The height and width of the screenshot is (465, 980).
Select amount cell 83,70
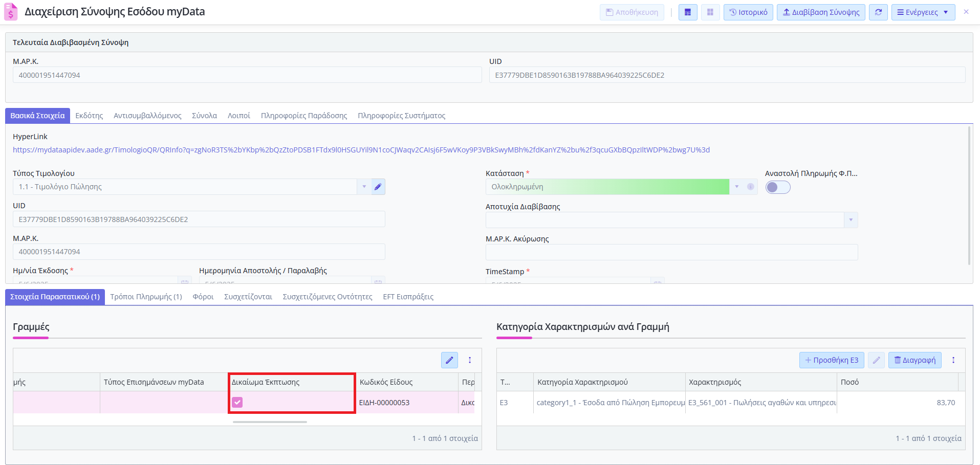pos(898,403)
